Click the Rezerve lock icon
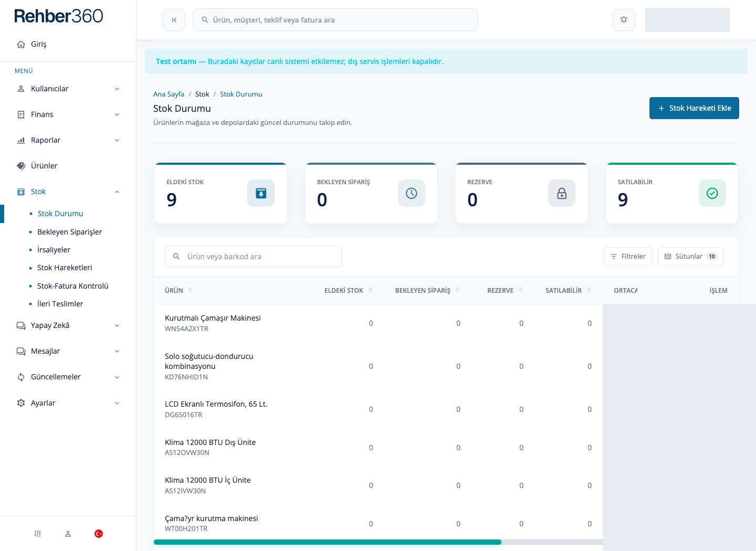 click(562, 193)
